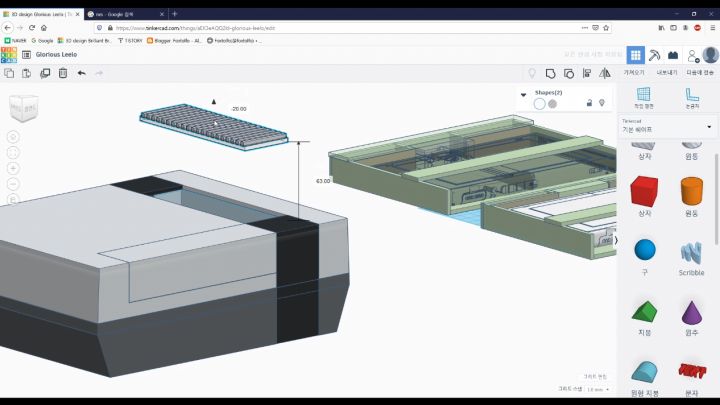
Task: Click the tinkercad.com address bar
Action: pyautogui.click(x=353, y=28)
